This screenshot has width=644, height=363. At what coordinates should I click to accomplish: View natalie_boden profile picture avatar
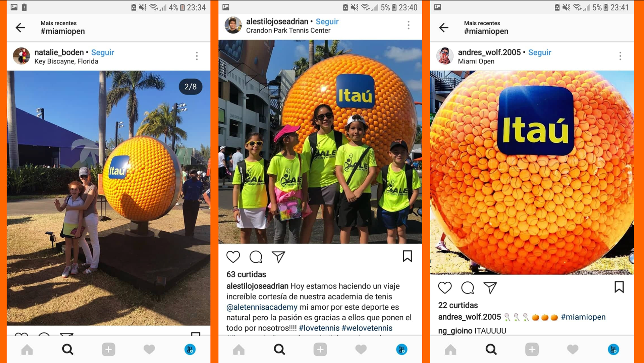click(21, 56)
